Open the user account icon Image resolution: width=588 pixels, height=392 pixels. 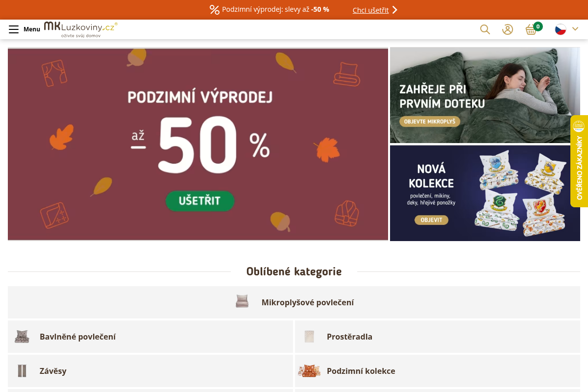tap(508, 29)
